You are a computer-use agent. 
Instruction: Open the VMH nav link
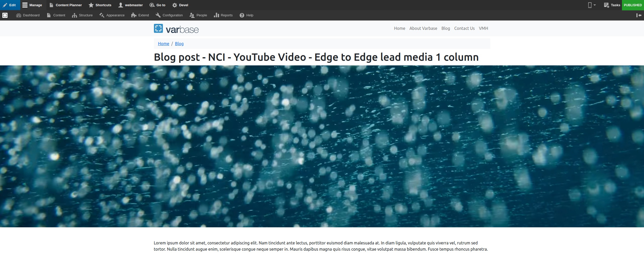(483, 28)
